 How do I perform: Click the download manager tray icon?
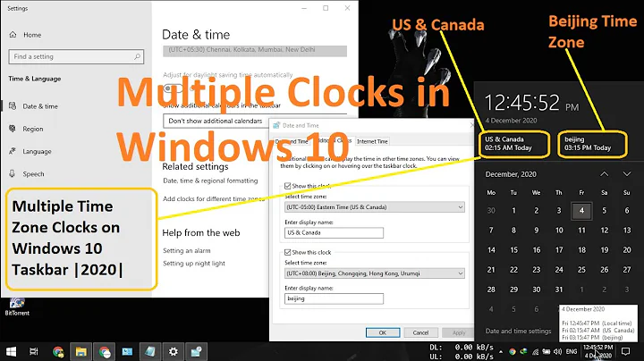pyautogui.click(x=523, y=351)
